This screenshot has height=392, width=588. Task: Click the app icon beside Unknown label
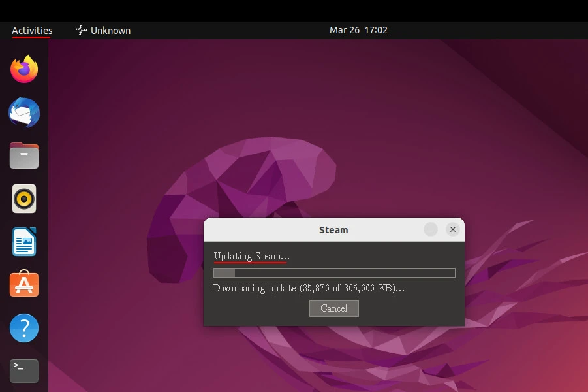(x=82, y=30)
